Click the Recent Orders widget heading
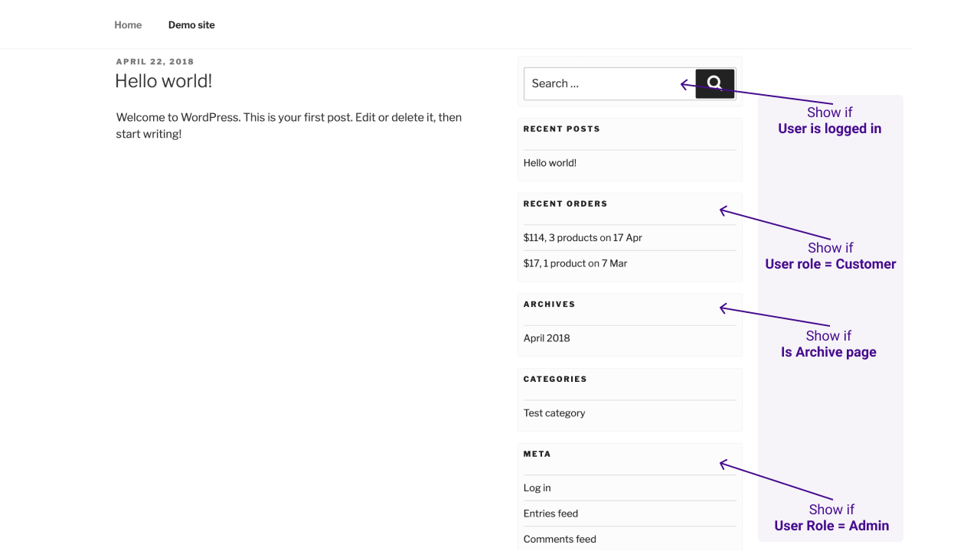This screenshot has width=980, height=551. pyautogui.click(x=565, y=204)
